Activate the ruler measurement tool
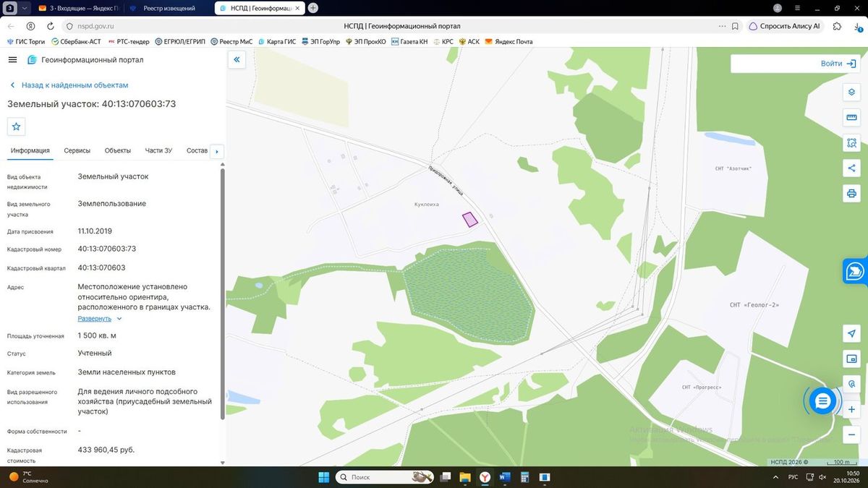Viewport: 868px width, 488px height. click(x=851, y=118)
